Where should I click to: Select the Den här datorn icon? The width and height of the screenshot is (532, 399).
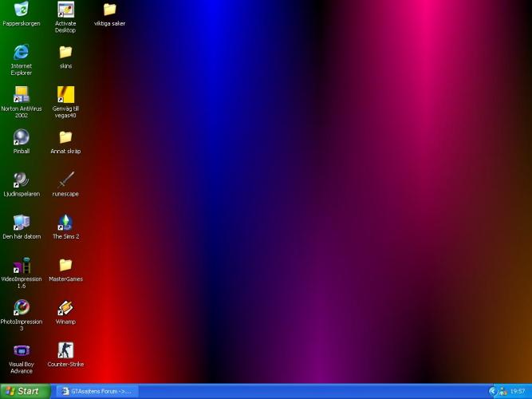(22, 223)
